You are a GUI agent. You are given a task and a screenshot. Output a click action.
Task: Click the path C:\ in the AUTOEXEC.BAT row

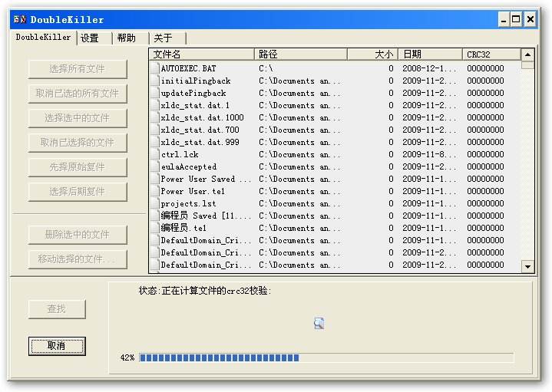pyautogui.click(x=266, y=68)
